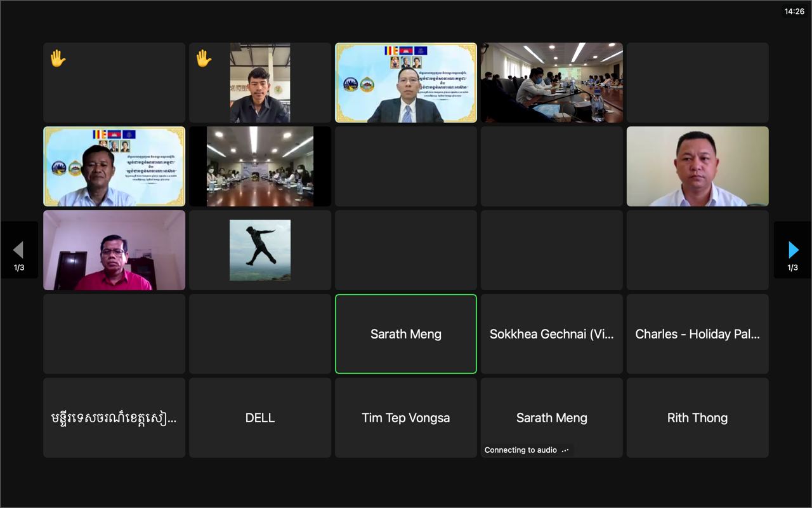The height and width of the screenshot is (508, 812).
Task: Select the DELL participant tile
Action: point(260,418)
